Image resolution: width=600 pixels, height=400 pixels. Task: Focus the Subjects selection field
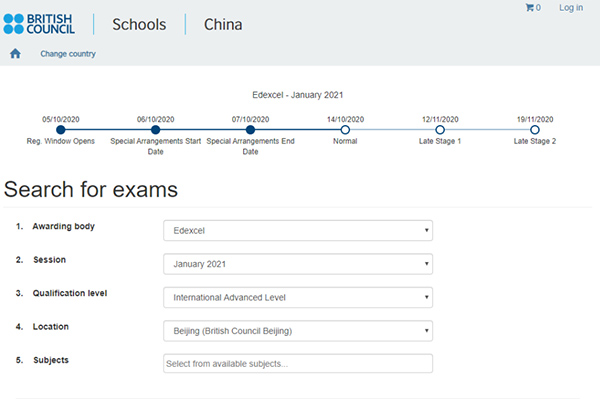click(x=298, y=364)
